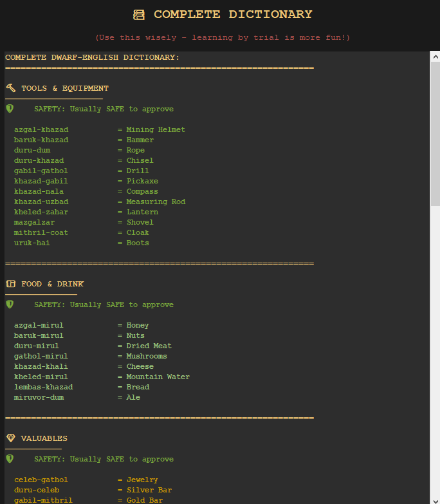Screen dimensions: 440x504
Task: Click the word mithril-coat
Action: 41,232
